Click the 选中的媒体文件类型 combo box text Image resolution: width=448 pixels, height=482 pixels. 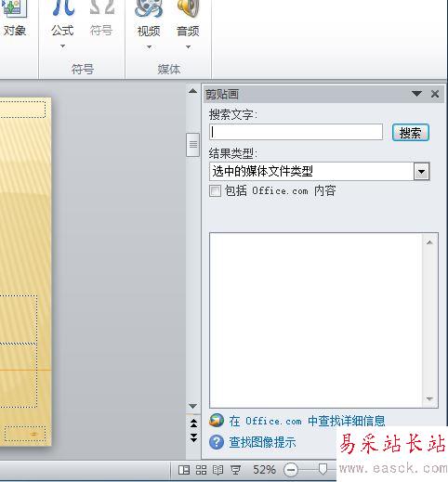pyautogui.click(x=262, y=171)
